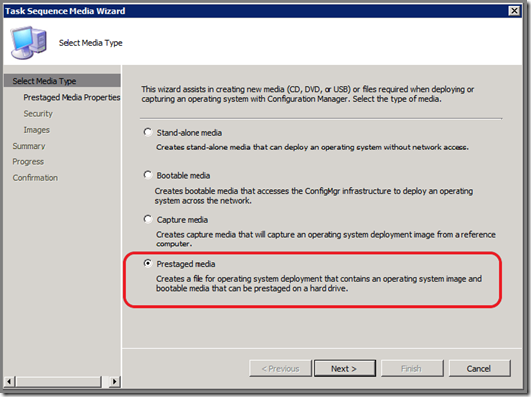Jump to the Summary step
This screenshot has width=531, height=397.
29,146
